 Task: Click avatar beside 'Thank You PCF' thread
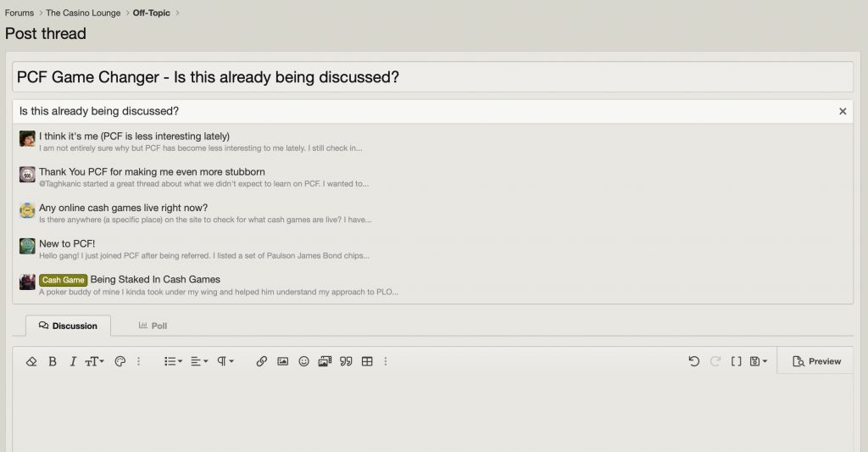(27, 175)
